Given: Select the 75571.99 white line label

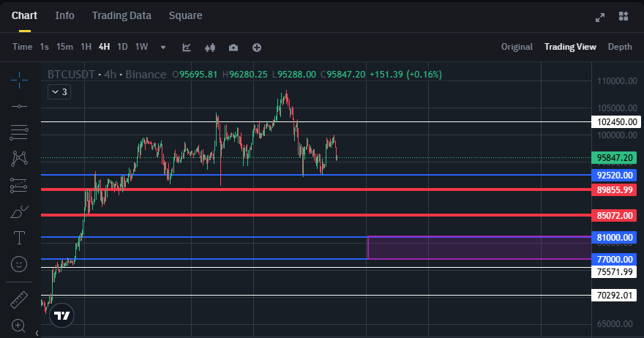Looking at the screenshot, I should (614, 272).
